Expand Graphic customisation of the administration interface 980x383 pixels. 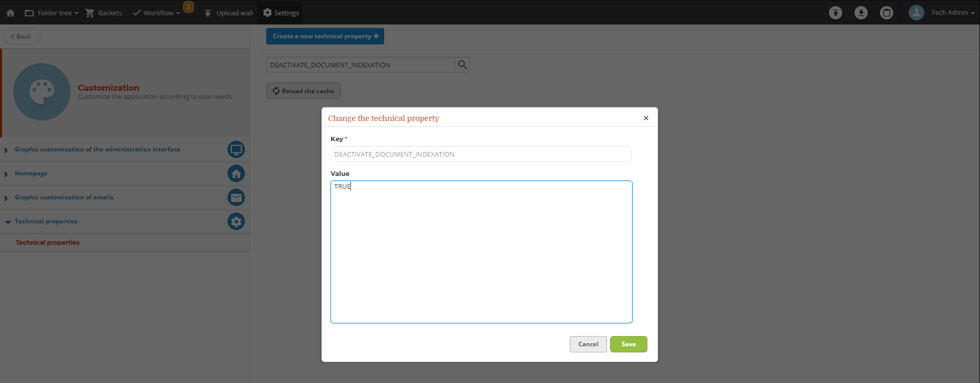[97, 149]
